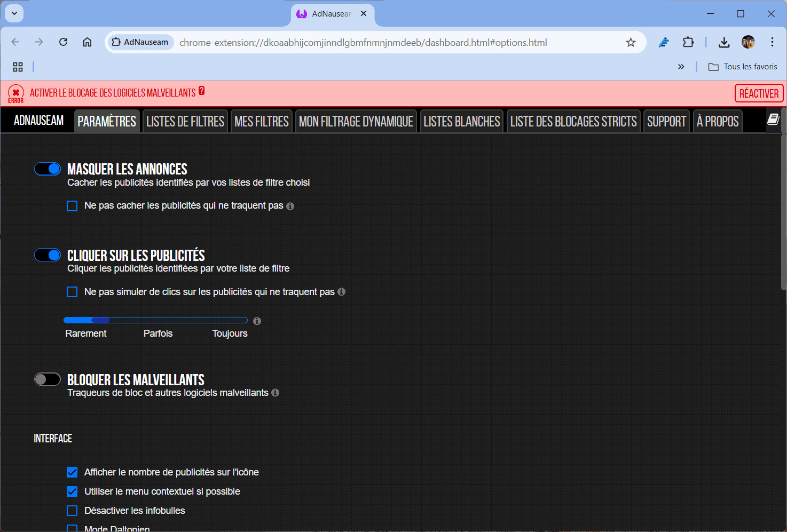The image size is (787, 532).
Task: Click info icon next to click frequency slider
Action: coord(257,321)
